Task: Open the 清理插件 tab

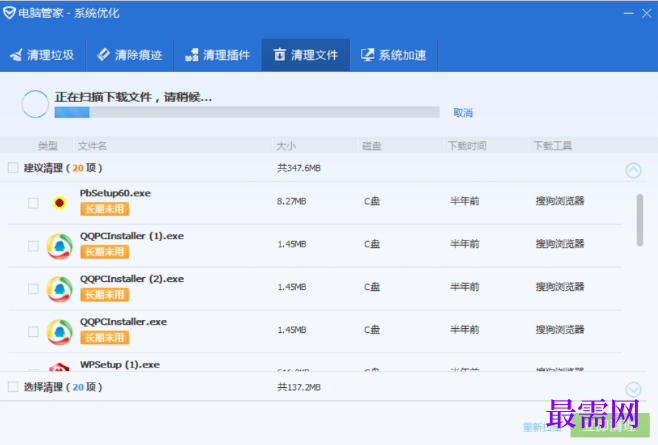Action: pyautogui.click(x=218, y=55)
